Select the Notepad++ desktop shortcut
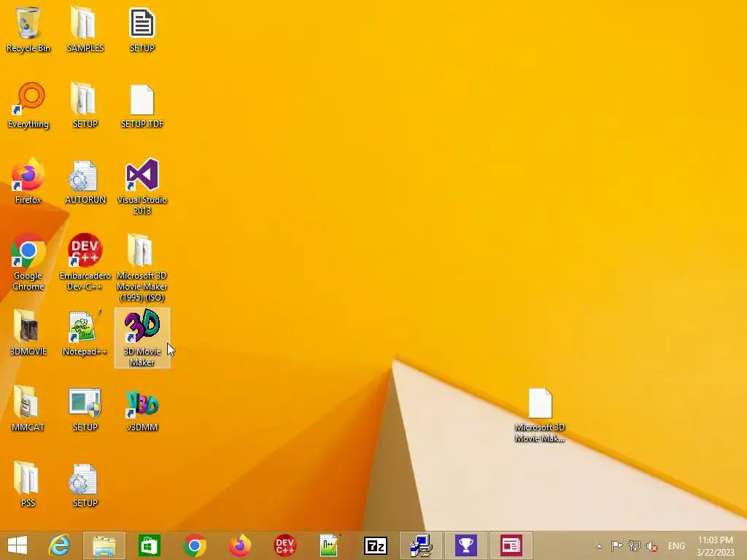 coord(85,332)
